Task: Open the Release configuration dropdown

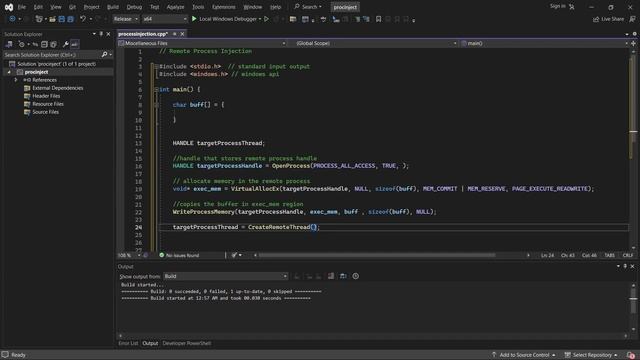Action: click(x=126, y=19)
